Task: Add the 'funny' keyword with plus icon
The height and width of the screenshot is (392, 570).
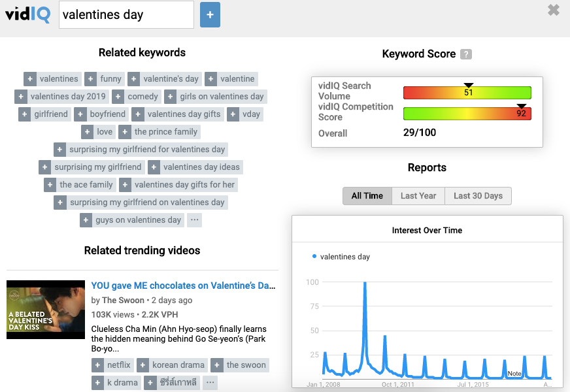Action: 90,79
